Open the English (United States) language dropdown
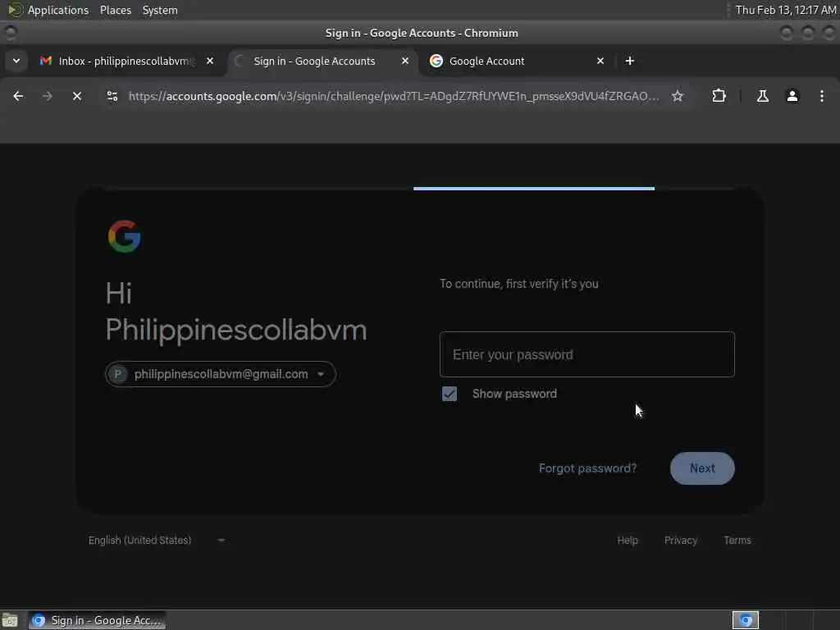This screenshot has height=630, width=840. 157,540
